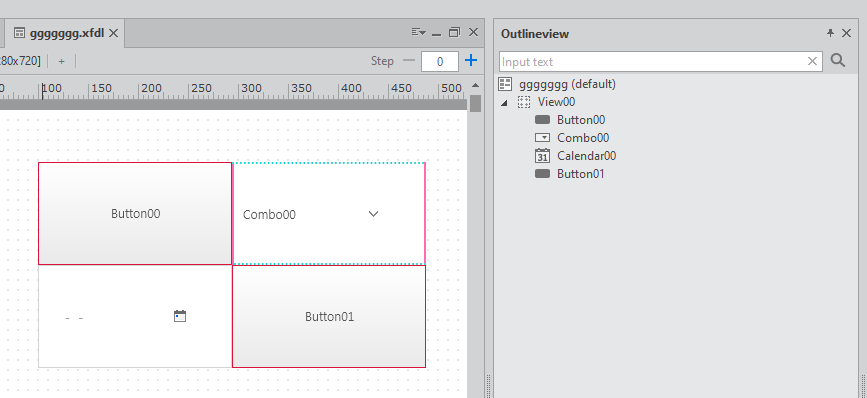The height and width of the screenshot is (398, 867).
Task: Click the Step value input field
Action: [440, 61]
